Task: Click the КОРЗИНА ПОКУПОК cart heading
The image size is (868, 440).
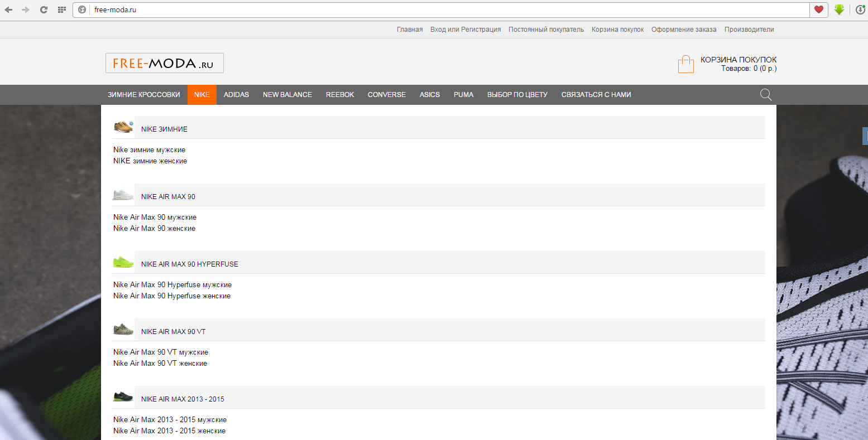Action: (738, 60)
